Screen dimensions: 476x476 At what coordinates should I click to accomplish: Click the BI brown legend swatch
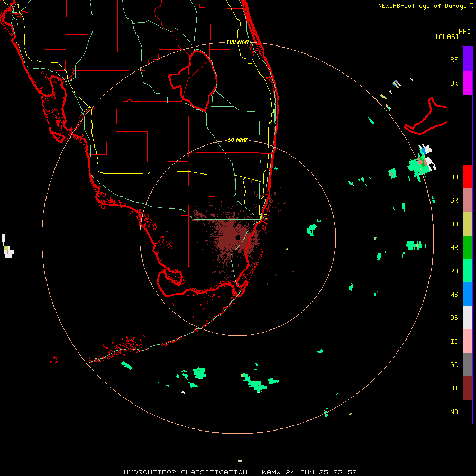coord(467,388)
